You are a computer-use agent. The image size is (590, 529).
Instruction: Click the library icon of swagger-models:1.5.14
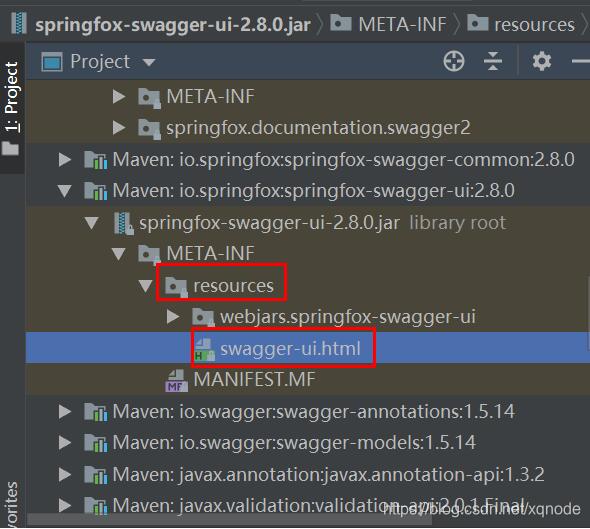tap(96, 443)
